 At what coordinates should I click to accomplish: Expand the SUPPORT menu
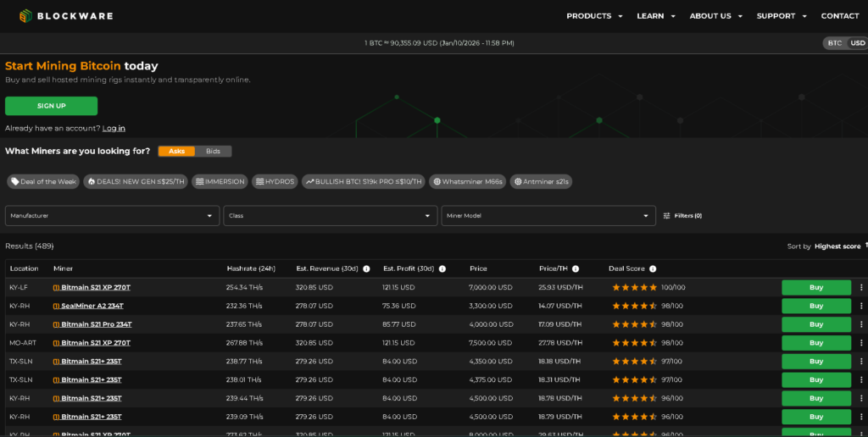[782, 16]
